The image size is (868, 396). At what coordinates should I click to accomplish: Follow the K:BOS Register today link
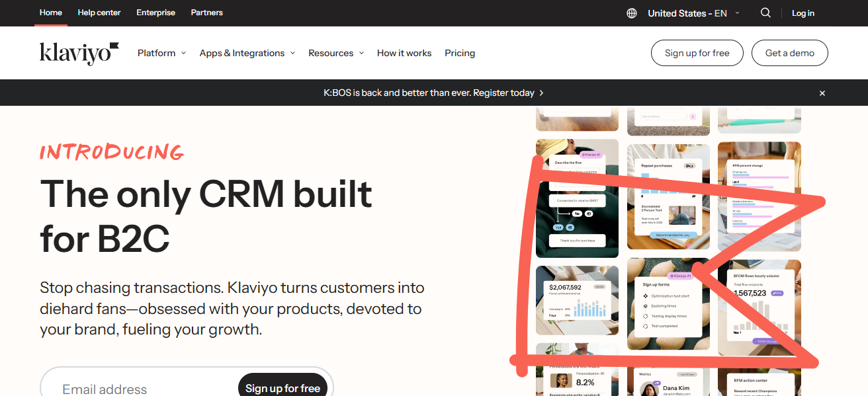(x=433, y=93)
